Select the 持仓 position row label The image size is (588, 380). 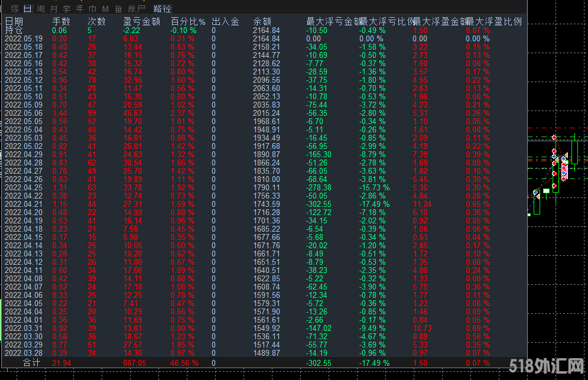click(14, 30)
